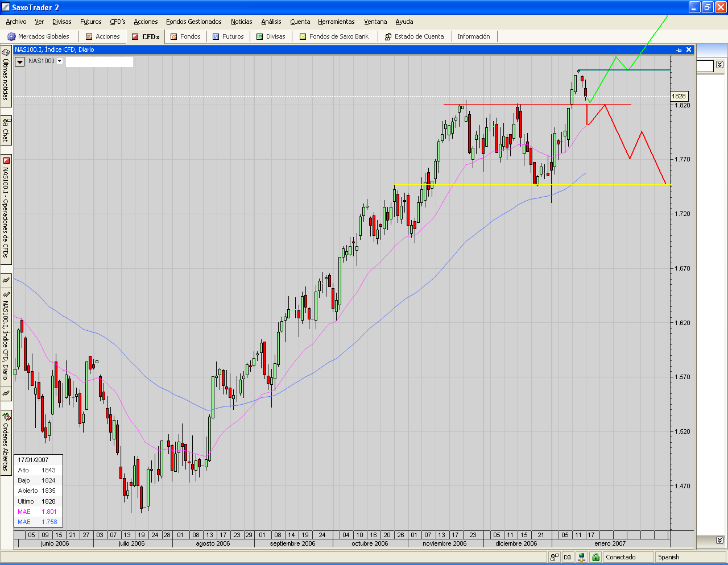Viewport: 728px width, 565px height.
Task: Click the SaxoTrader 2 window logo icon
Action: tap(6, 7)
